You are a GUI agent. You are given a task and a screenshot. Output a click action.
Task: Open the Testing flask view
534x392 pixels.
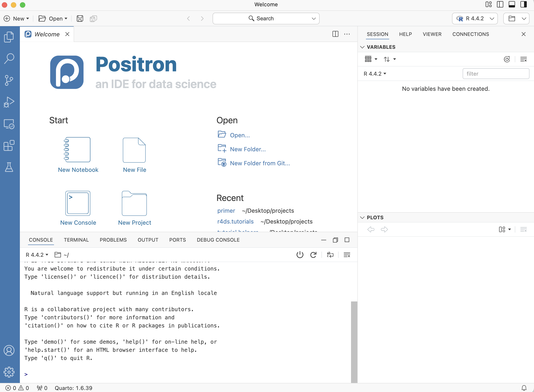click(x=9, y=167)
